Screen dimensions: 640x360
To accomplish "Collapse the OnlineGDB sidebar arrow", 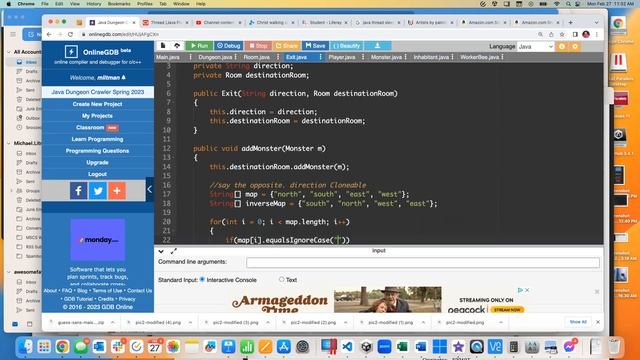I will point(150,189).
